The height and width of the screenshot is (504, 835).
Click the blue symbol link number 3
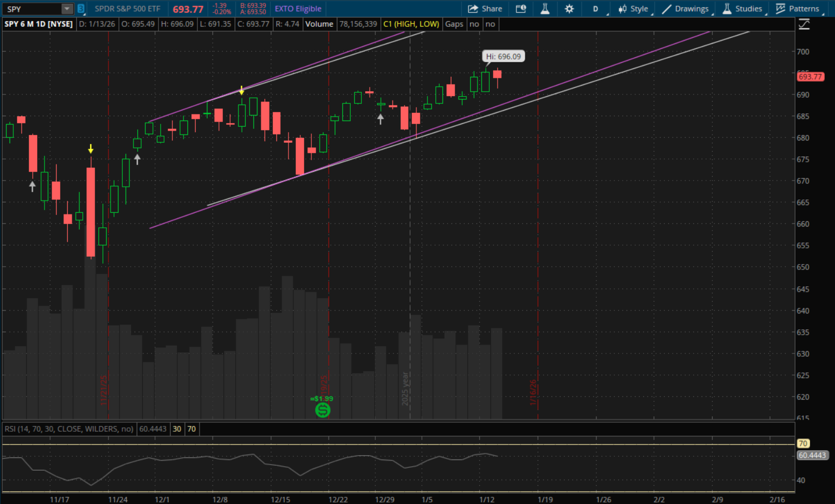pyautogui.click(x=81, y=9)
